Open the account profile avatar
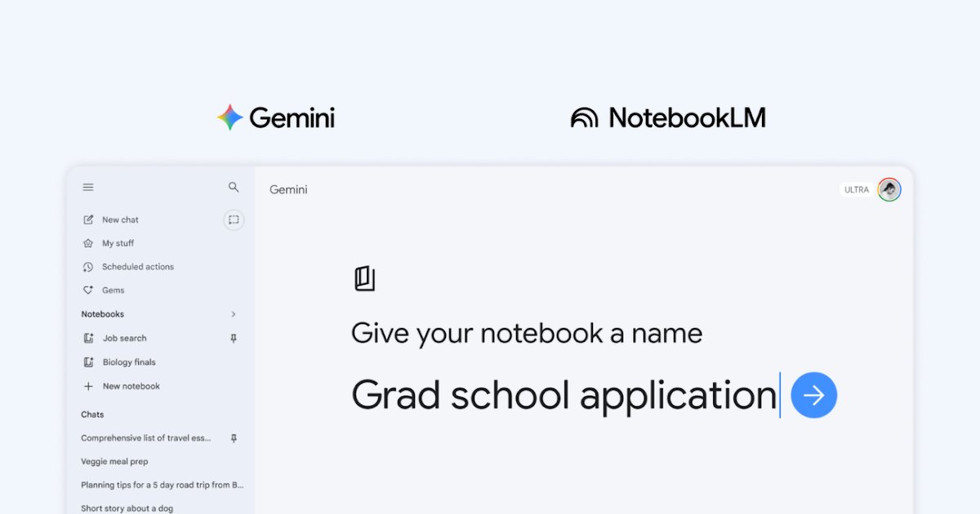The height and width of the screenshot is (514, 980). tap(889, 190)
